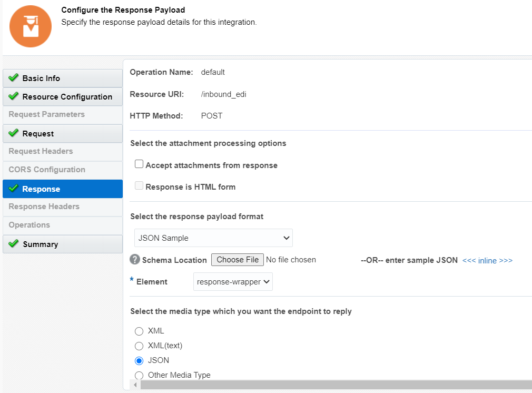Click the green checkmark beside Summary
Image resolution: width=532 pixels, height=393 pixels.
(14, 243)
